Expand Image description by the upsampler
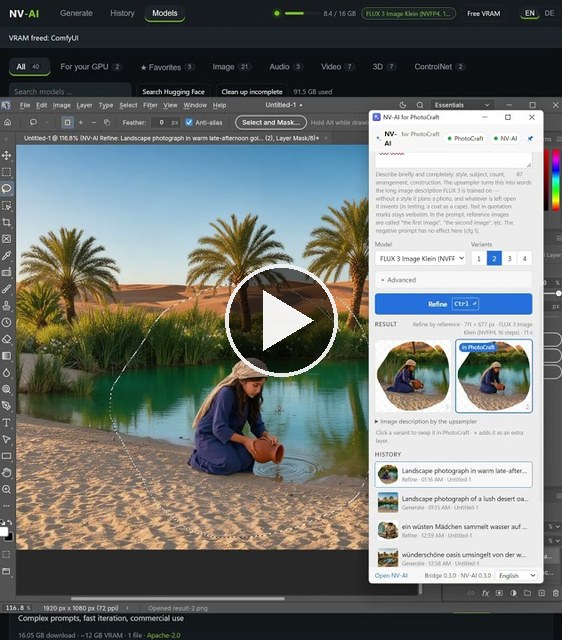This screenshot has width=562, height=640. coord(426,421)
